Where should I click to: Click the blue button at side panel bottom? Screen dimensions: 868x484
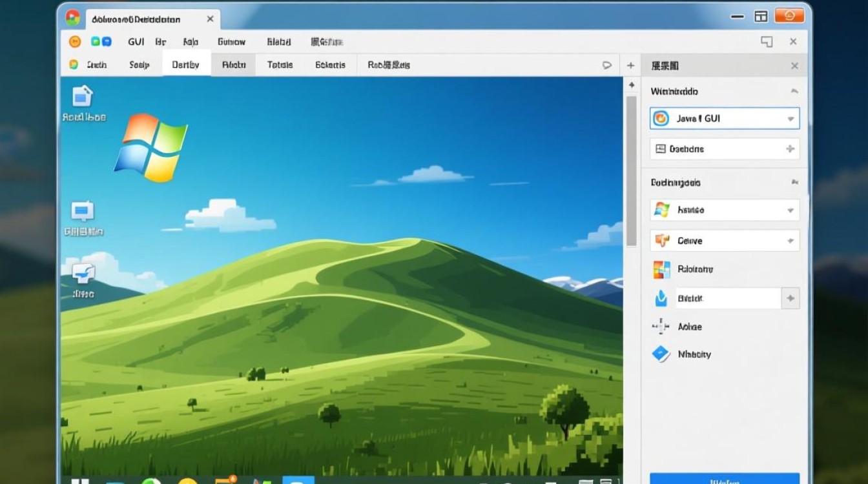724,479
